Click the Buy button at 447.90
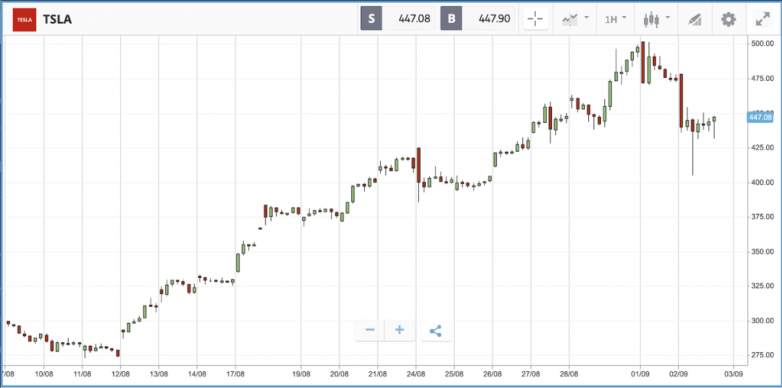 click(x=477, y=19)
